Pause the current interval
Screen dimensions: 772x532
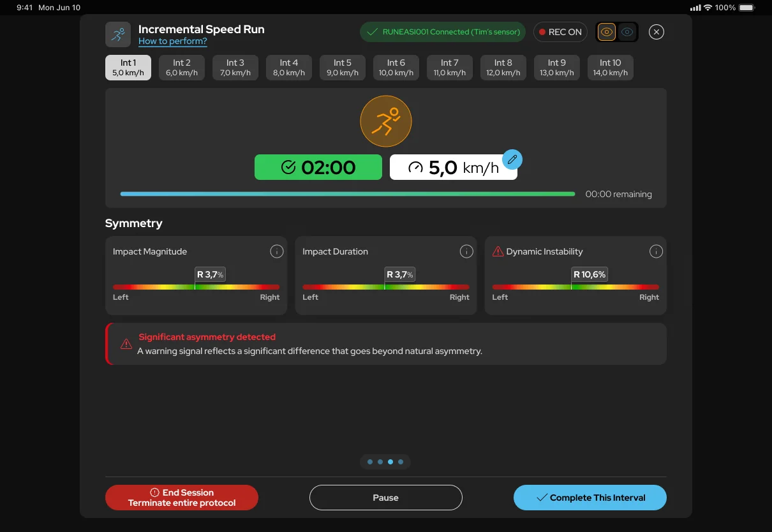386,498
